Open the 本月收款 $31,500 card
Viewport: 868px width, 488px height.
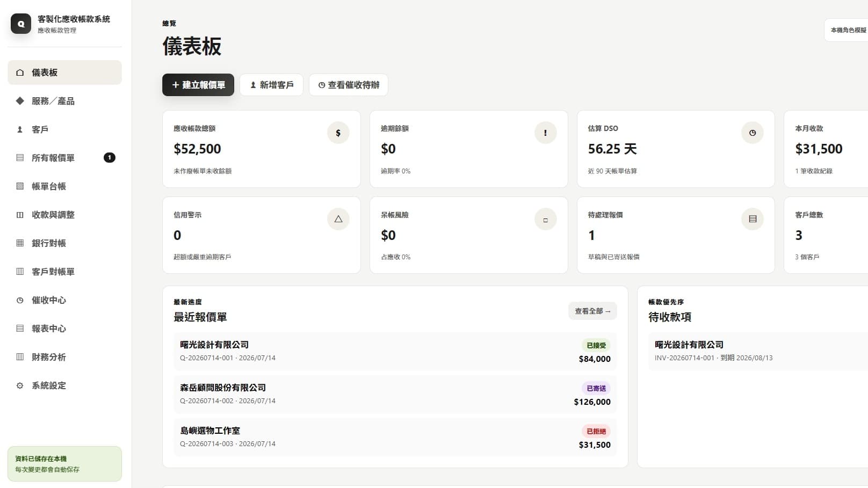(x=826, y=149)
